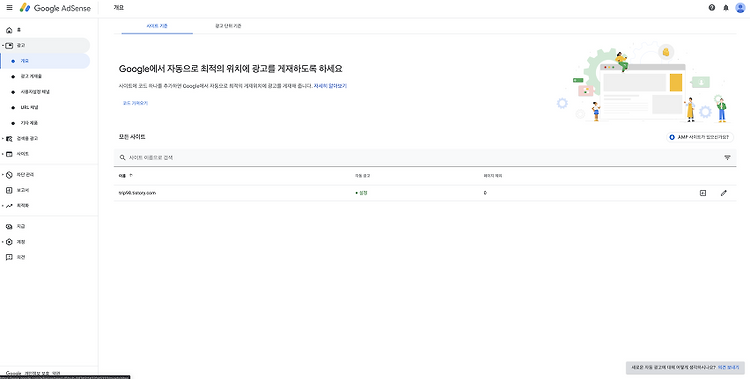Switch to the 사이트 기준 tab

157,26
